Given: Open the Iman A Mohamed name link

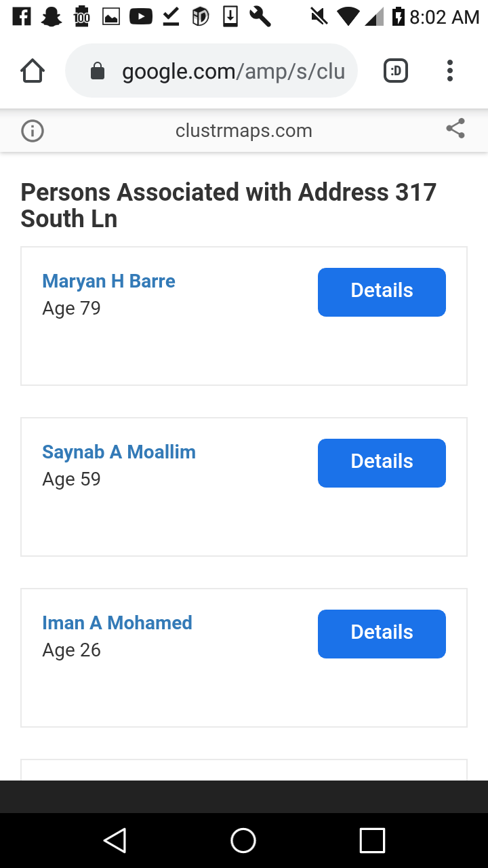Looking at the screenshot, I should coord(117,623).
